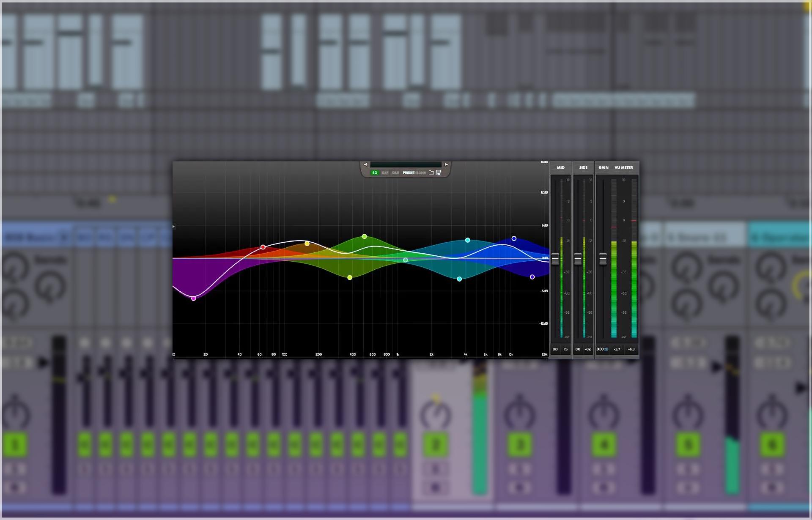This screenshot has width=812, height=520.
Task: Click the VU METER label
Action: click(624, 167)
